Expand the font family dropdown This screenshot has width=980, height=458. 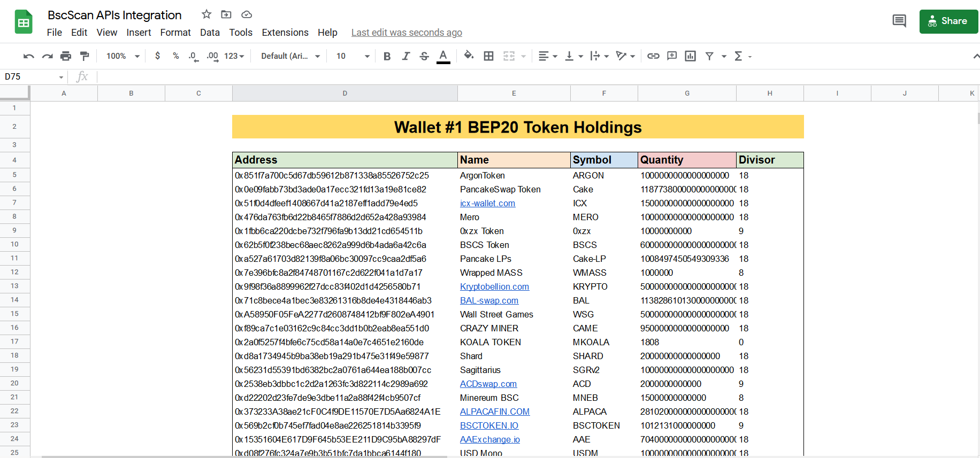pos(290,56)
